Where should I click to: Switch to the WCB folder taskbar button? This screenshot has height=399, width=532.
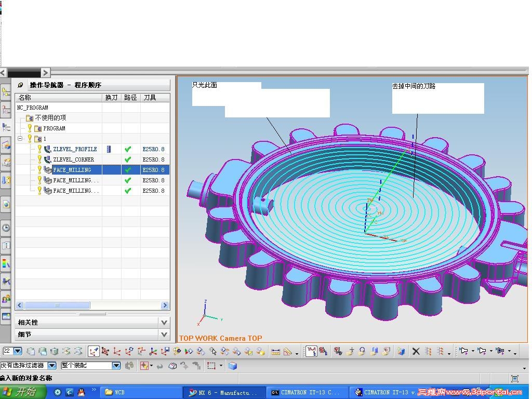click(x=142, y=392)
